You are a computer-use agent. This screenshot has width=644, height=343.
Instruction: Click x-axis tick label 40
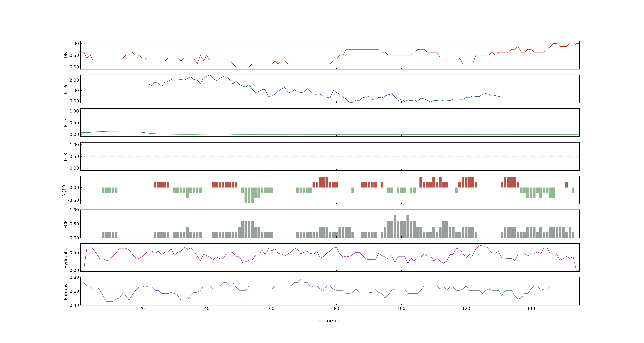point(207,308)
